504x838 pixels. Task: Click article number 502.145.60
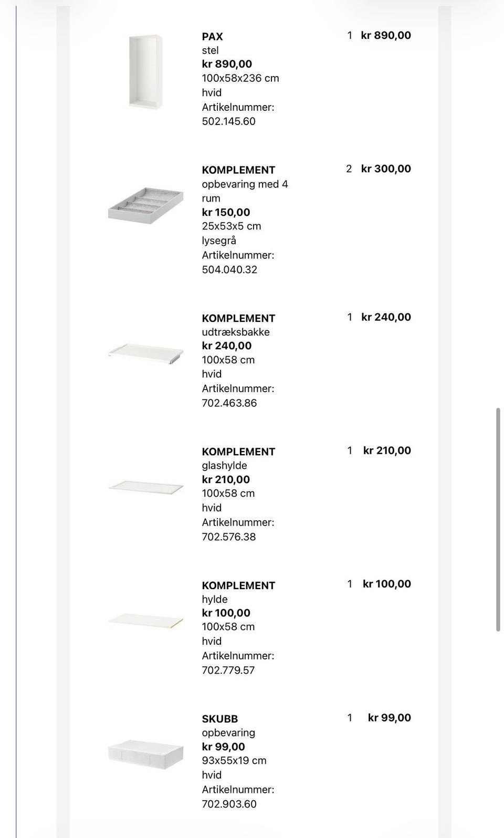tap(229, 121)
